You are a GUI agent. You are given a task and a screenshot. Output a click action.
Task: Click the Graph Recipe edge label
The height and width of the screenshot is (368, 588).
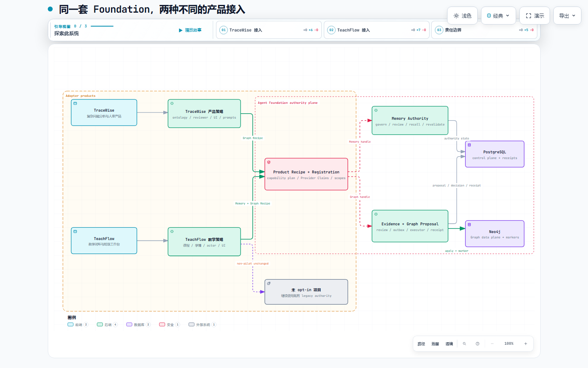pos(253,138)
